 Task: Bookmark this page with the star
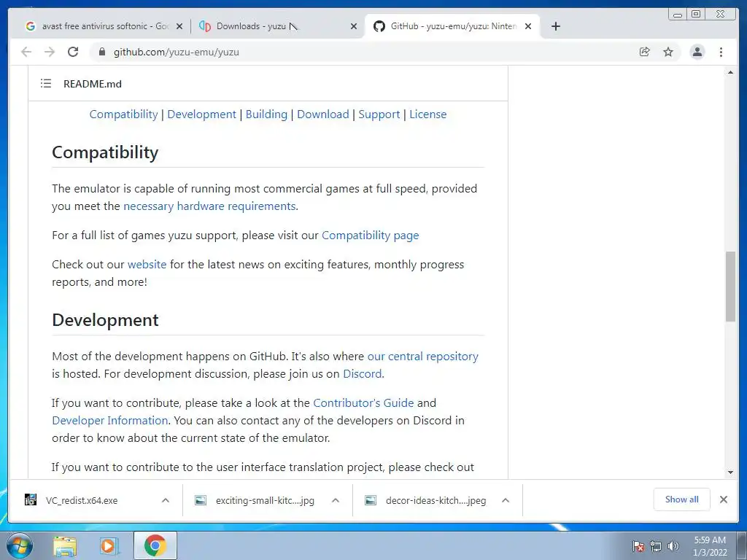coord(668,52)
